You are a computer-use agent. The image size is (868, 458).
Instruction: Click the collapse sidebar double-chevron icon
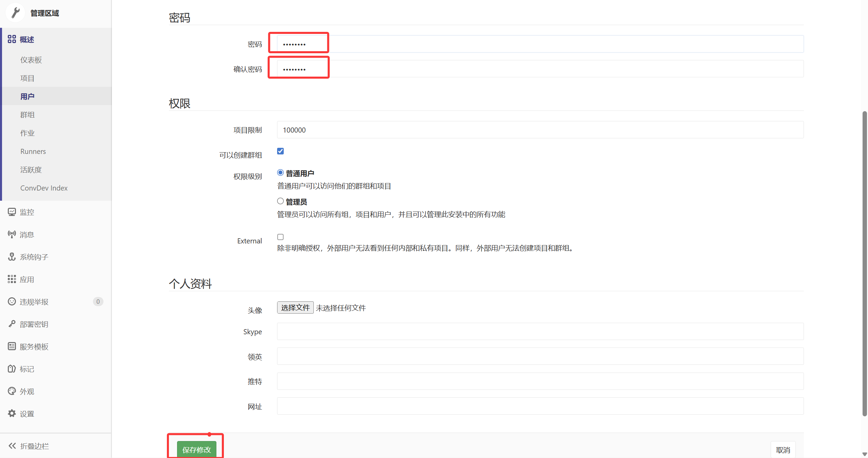12,446
